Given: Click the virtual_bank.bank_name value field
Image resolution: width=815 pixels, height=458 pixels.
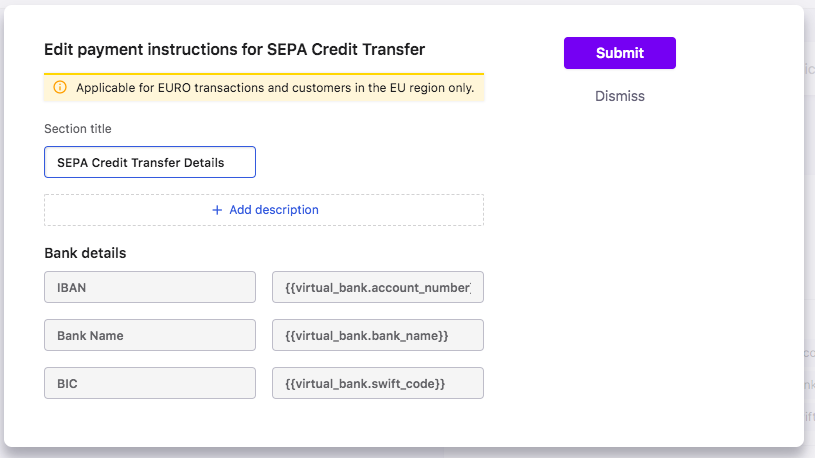Looking at the screenshot, I should [378, 335].
